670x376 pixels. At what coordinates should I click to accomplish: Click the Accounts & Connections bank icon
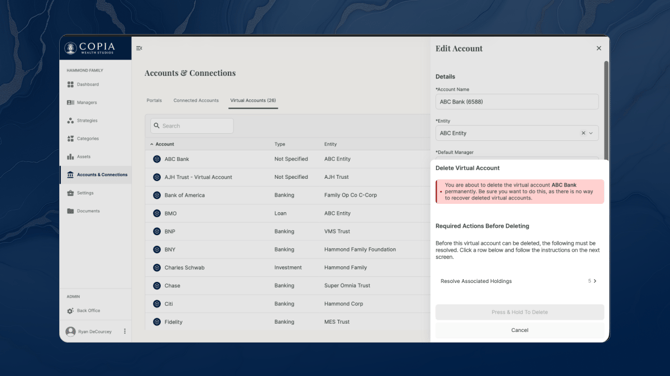pyautogui.click(x=71, y=175)
